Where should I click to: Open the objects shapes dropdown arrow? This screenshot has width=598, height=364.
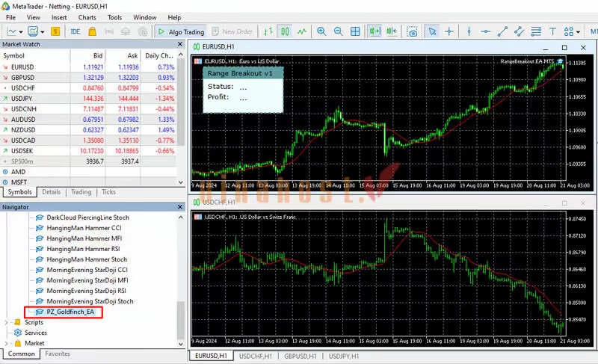click(x=579, y=32)
